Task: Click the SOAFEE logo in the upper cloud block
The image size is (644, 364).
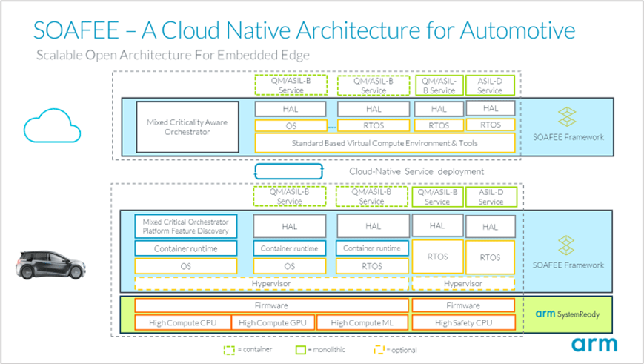Action: tap(567, 117)
